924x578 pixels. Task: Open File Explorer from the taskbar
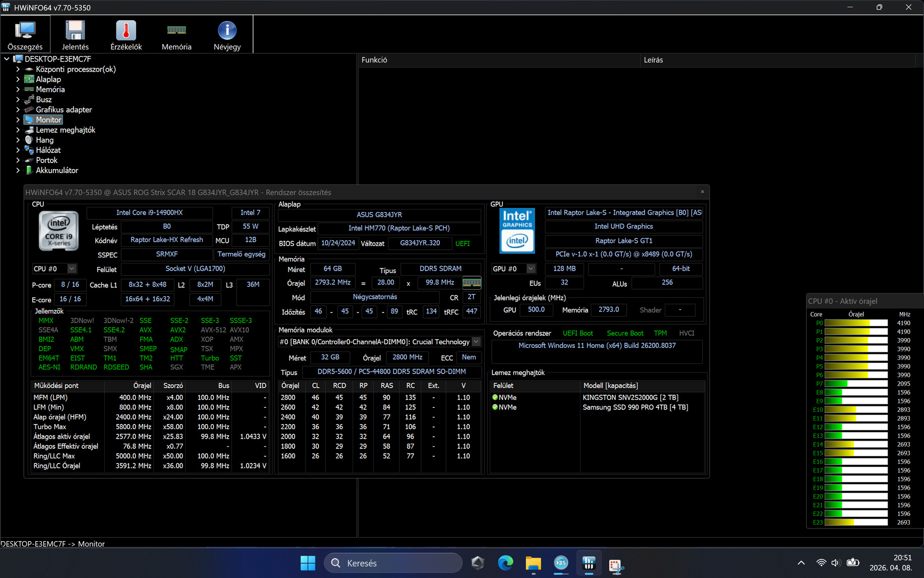point(533,563)
